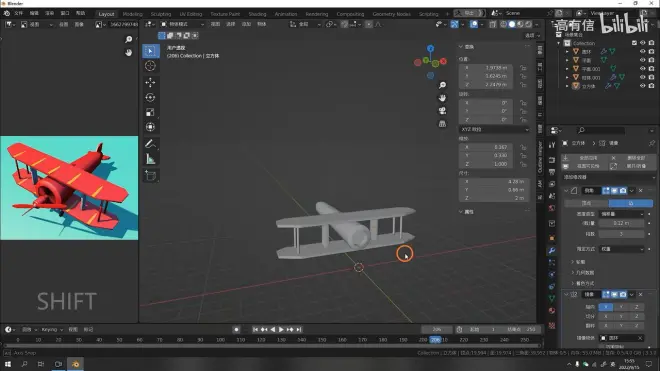Toggle lock on Scale X

[523, 147]
